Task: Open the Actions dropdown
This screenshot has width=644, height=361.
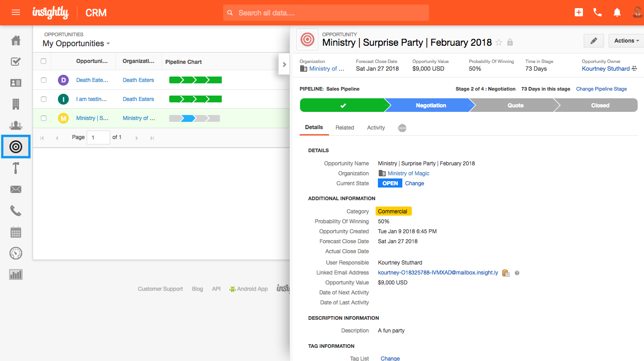Action: (x=626, y=41)
